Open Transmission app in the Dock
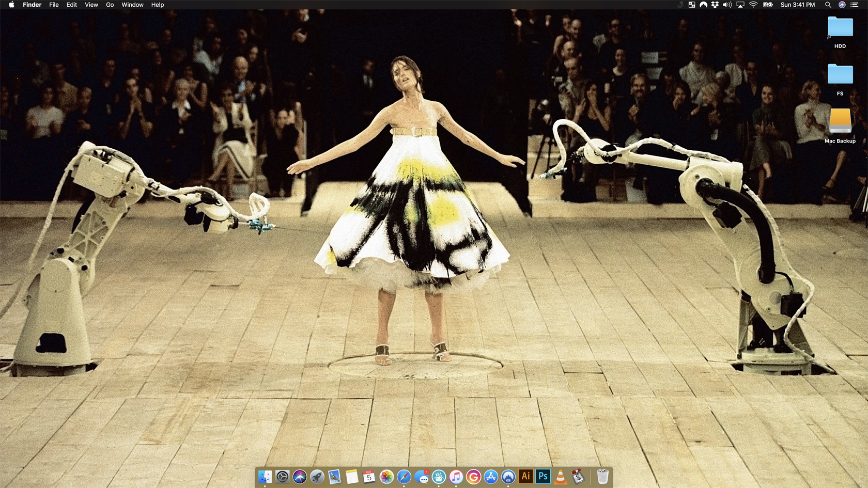Image resolution: width=868 pixels, height=488 pixels. 578,477
